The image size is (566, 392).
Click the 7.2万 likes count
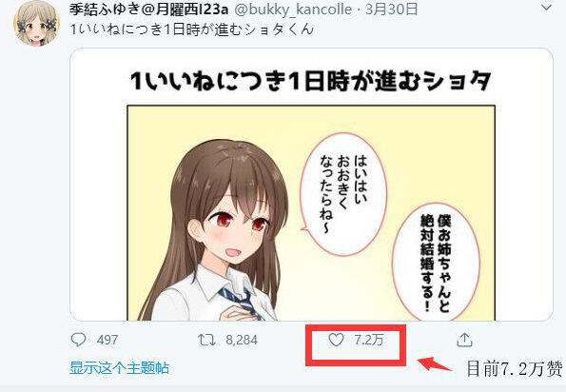tap(369, 340)
